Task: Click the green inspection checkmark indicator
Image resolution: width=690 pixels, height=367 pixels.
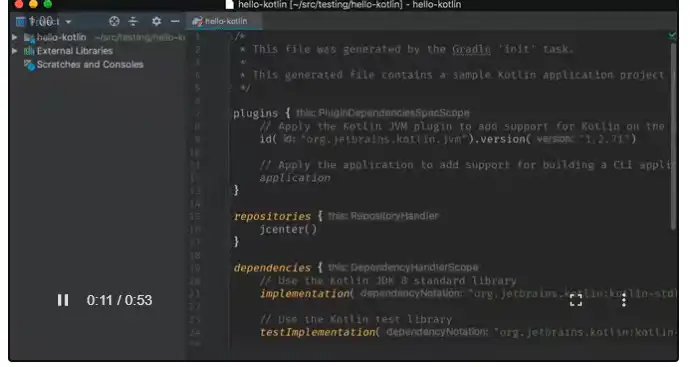Action: click(x=672, y=35)
